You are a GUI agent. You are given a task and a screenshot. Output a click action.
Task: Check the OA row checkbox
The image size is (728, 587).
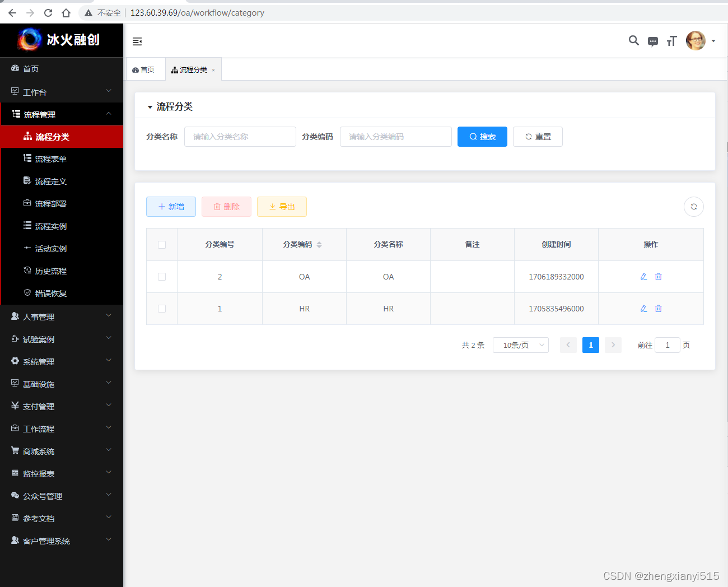(x=162, y=277)
